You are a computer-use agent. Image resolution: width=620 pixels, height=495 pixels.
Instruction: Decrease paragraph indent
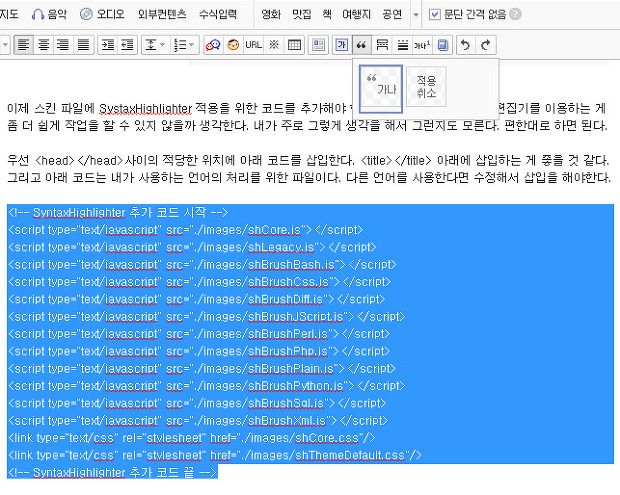[x=127, y=45]
